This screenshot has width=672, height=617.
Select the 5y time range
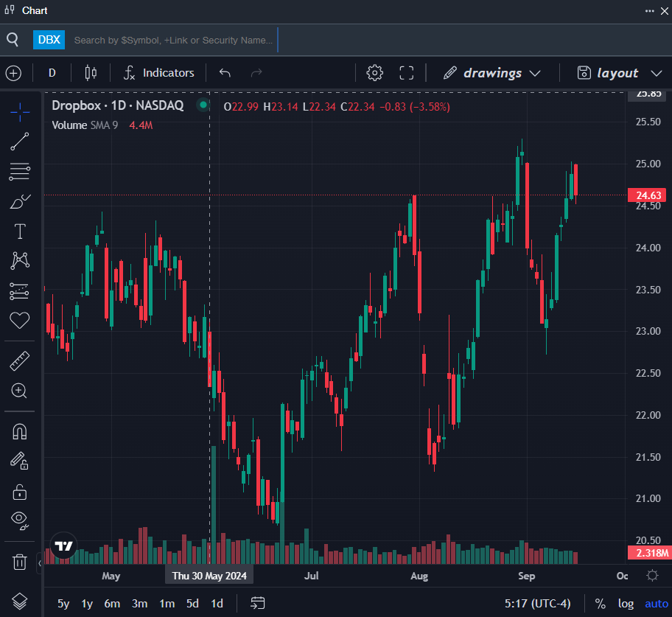click(x=63, y=604)
